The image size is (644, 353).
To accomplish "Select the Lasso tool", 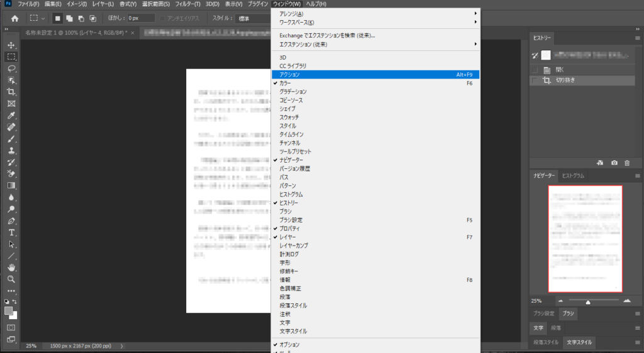I will click(x=11, y=68).
